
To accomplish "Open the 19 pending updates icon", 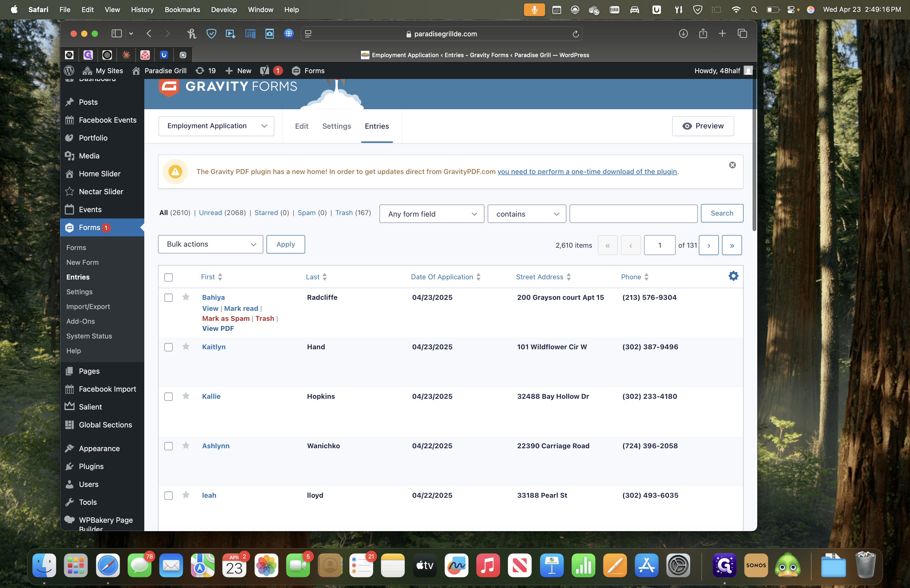I will (205, 71).
